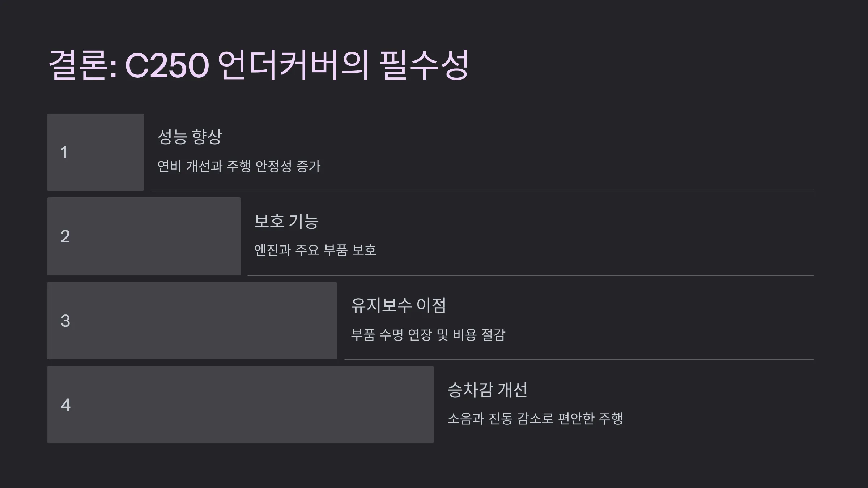
Task: Click the digit 3 in the third block
Action: coord(65,321)
